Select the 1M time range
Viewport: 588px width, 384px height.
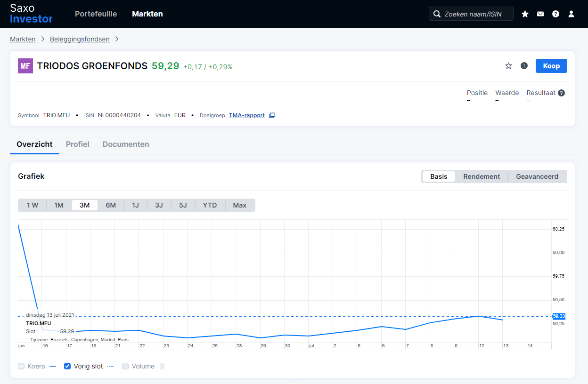click(x=59, y=205)
